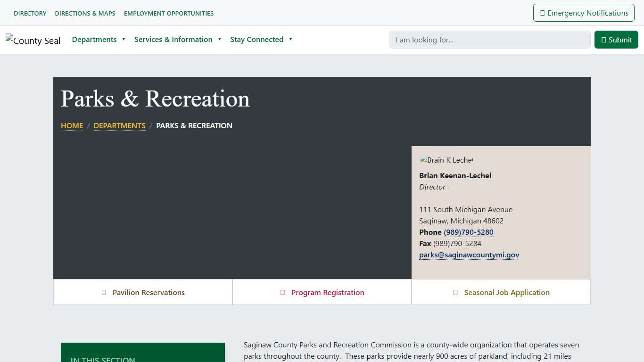This screenshot has width=644, height=362.
Task: Click the Pavilion Reservations calendar icon
Action: pyautogui.click(x=104, y=292)
